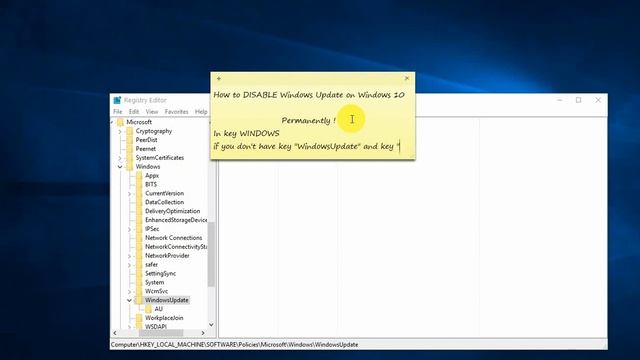The width and height of the screenshot is (640, 360).
Task: Click the Windows key folder icon
Action: 130,167
